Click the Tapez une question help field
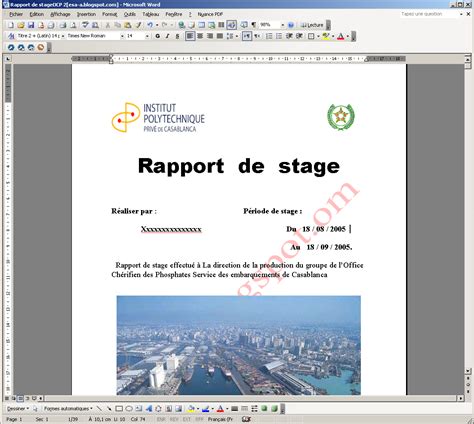 429,14
